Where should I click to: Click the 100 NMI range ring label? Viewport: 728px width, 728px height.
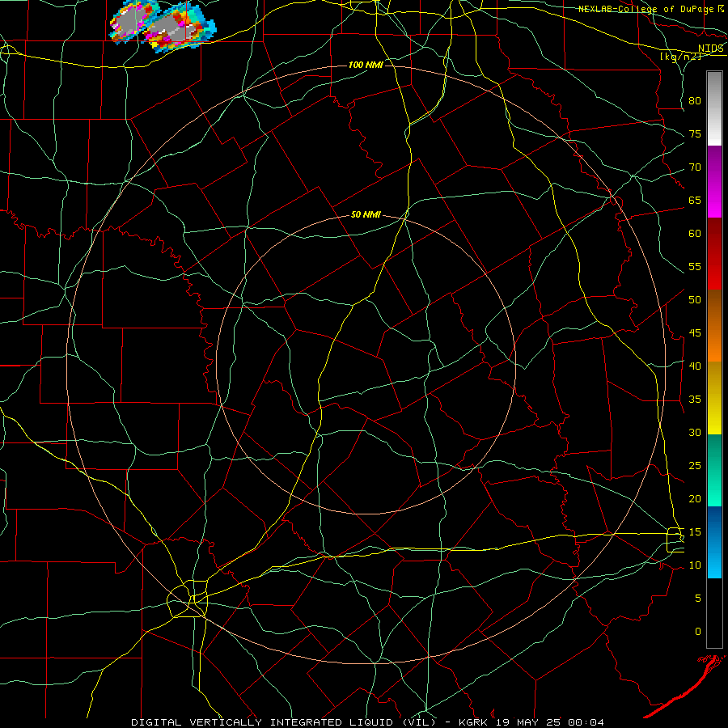(x=366, y=65)
